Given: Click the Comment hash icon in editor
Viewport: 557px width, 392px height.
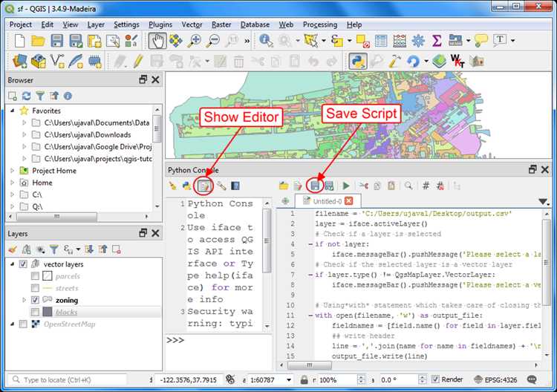Looking at the screenshot, I should (x=426, y=186).
